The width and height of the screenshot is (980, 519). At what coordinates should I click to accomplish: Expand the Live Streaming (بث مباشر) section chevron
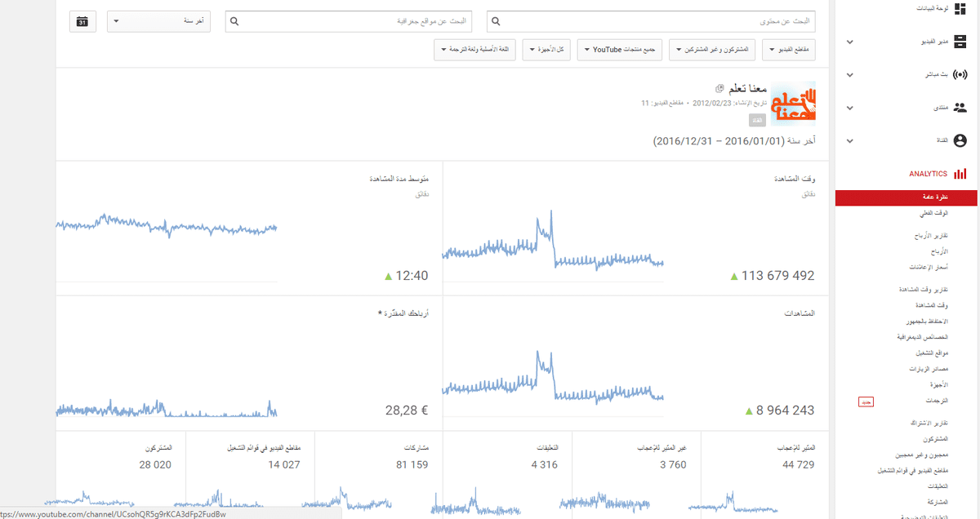[x=850, y=75]
